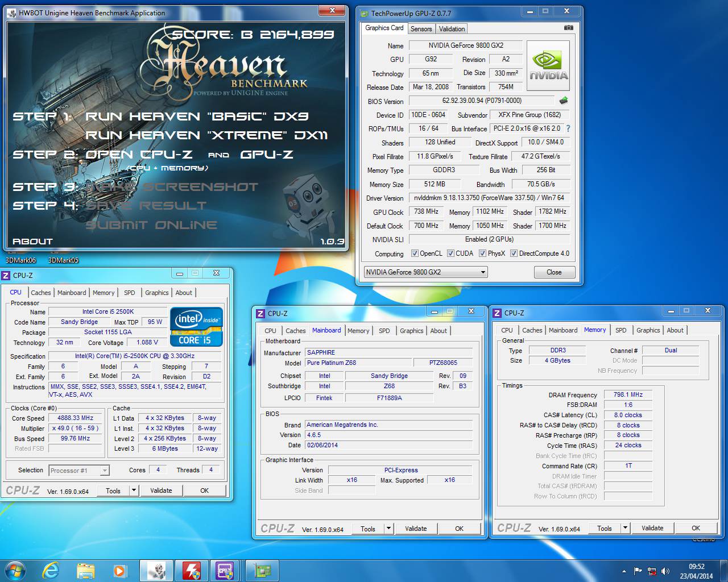Screen dimensions: 728x582
Task: Click Validate in the CPU-Z CPU window
Action: pos(161,490)
